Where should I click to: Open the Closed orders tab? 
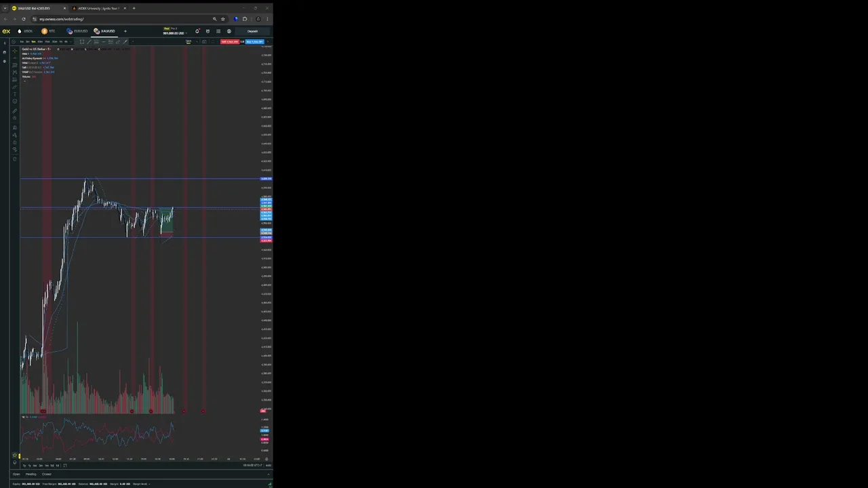47,474
